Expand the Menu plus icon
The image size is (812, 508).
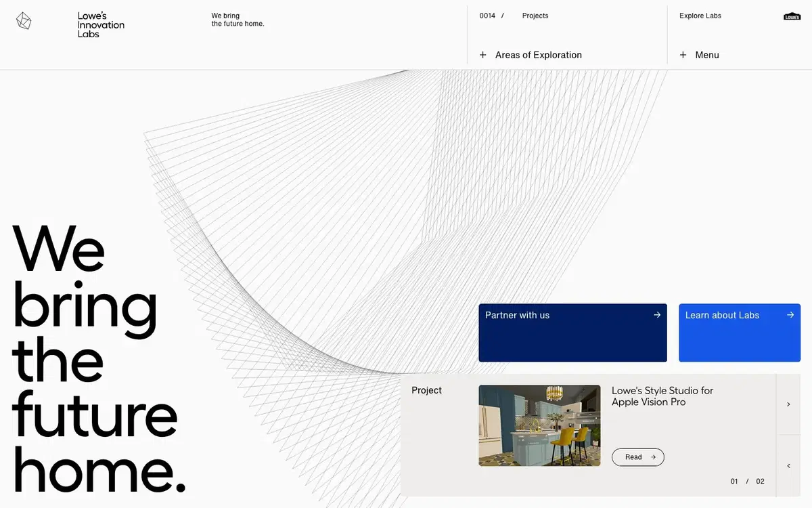(683, 55)
